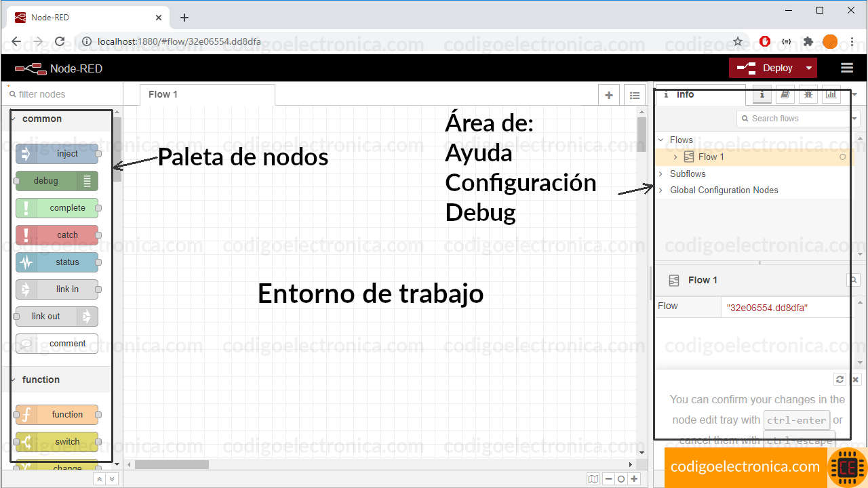The image size is (868, 488).
Task: Go back in the browser
Action: (16, 41)
